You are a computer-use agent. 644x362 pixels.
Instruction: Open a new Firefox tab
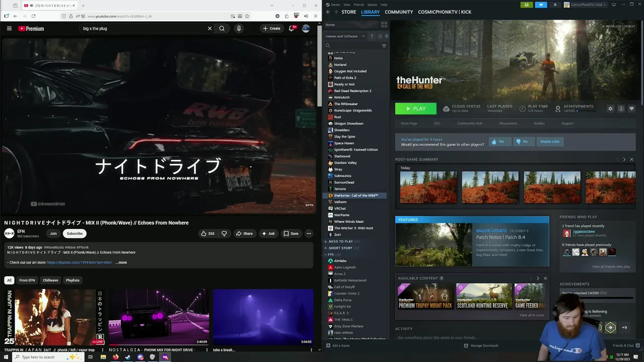[x=83, y=6]
